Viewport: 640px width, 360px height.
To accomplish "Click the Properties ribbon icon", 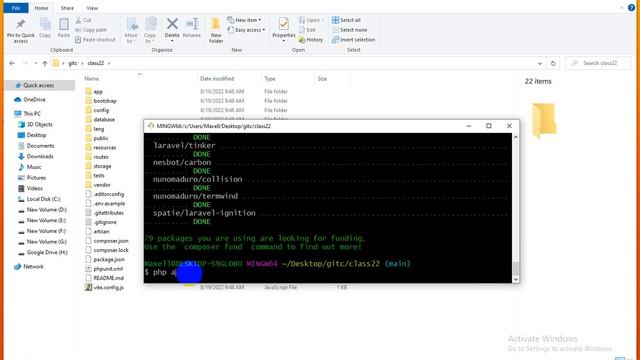I will tap(284, 24).
